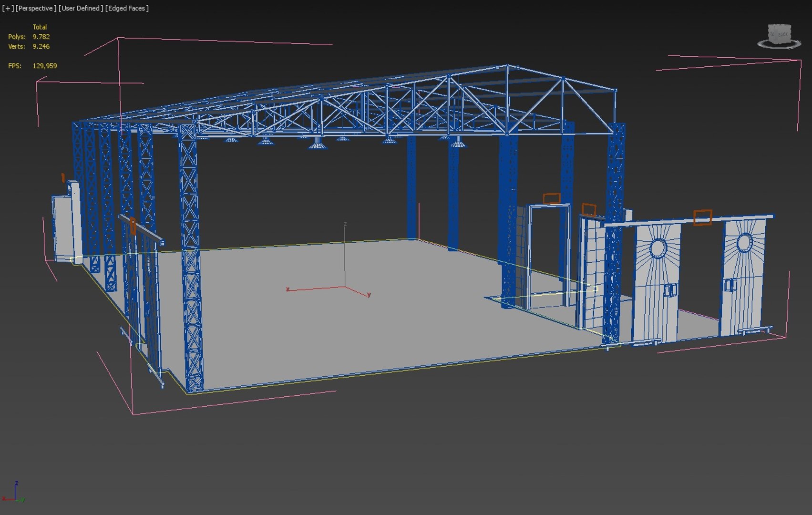Click the world axis tripod icon
The height and width of the screenshot is (515, 812).
[x=14, y=492]
